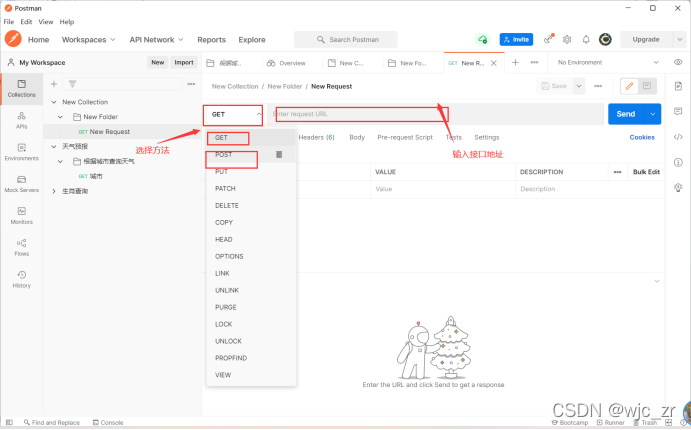This screenshot has width=691, height=430.
Task: Switch to the Body tab
Action: click(357, 137)
